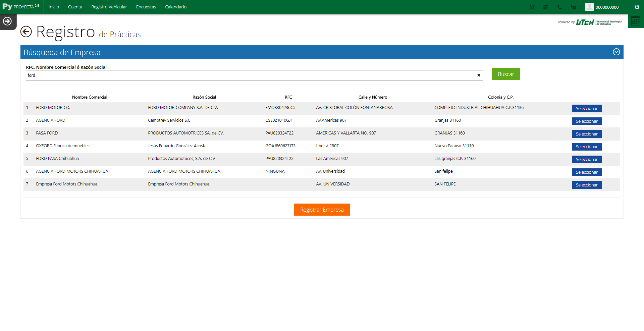Viewport: 644px width, 331px height.
Task: Click the power logout icon
Action: coord(637,7)
